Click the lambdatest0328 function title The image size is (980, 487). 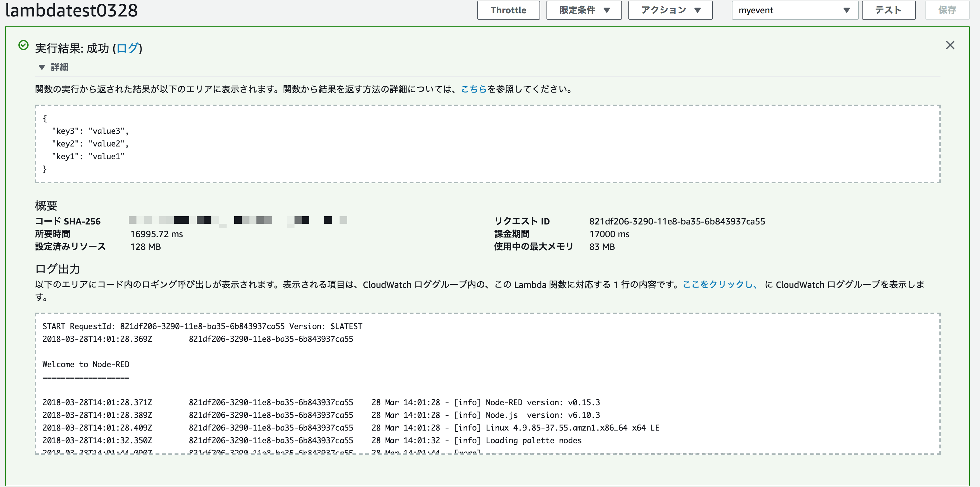click(71, 10)
